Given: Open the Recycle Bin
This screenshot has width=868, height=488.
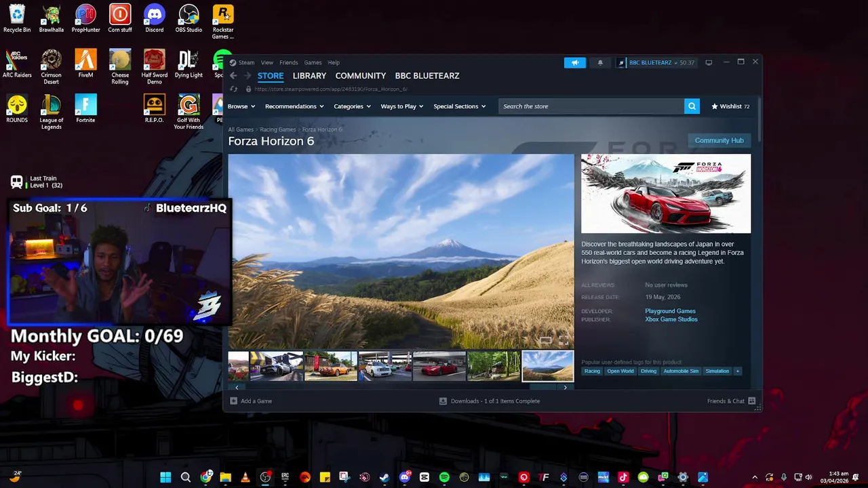Looking at the screenshot, I should click(x=17, y=19).
